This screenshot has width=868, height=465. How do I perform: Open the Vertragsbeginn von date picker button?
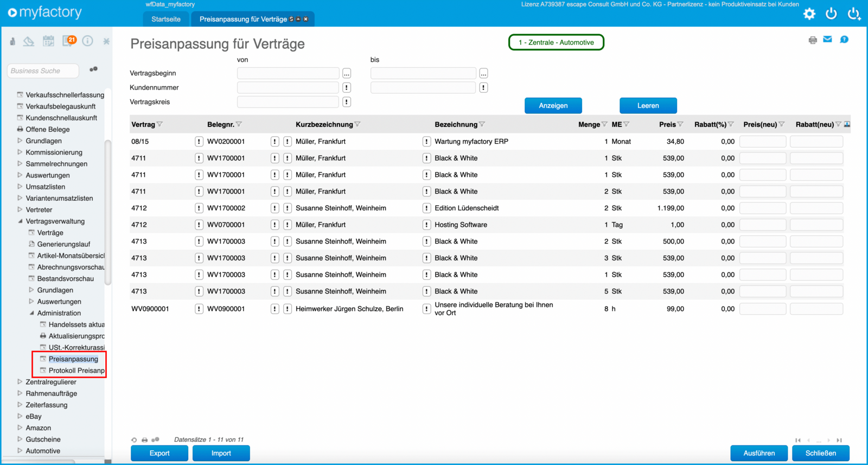click(347, 73)
